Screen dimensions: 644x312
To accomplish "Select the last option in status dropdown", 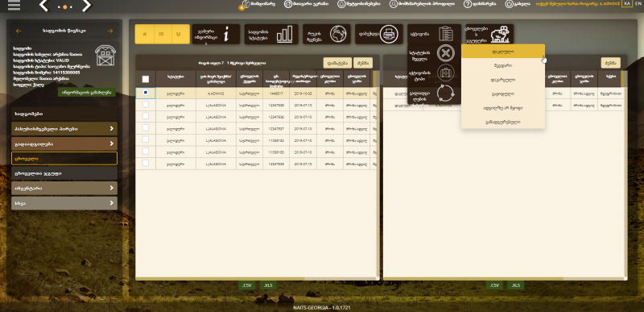I will coord(502,122).
